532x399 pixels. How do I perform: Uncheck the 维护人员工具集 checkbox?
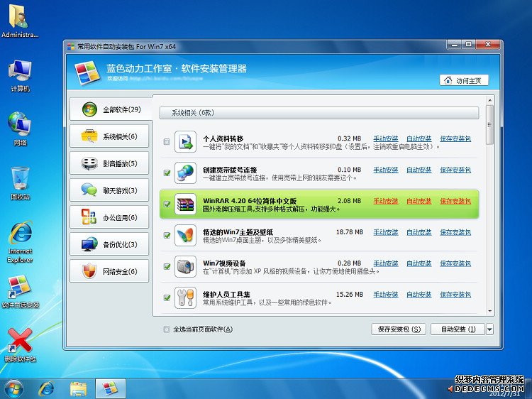coord(167,297)
